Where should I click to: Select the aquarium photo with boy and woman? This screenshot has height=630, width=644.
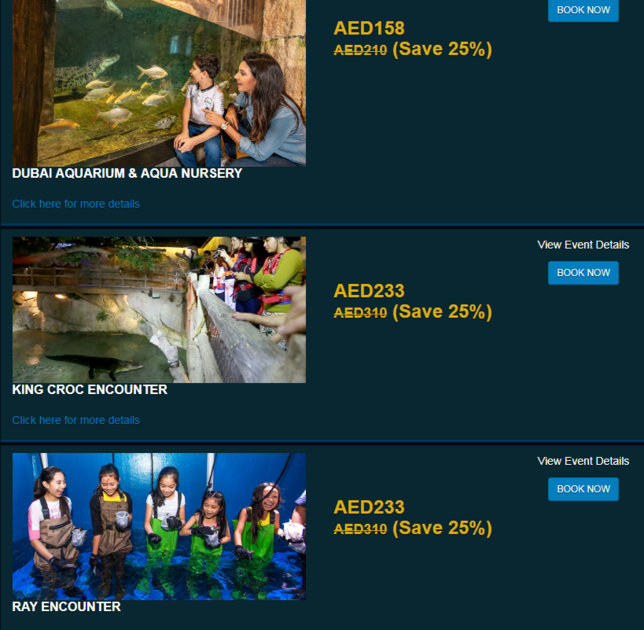tap(159, 83)
